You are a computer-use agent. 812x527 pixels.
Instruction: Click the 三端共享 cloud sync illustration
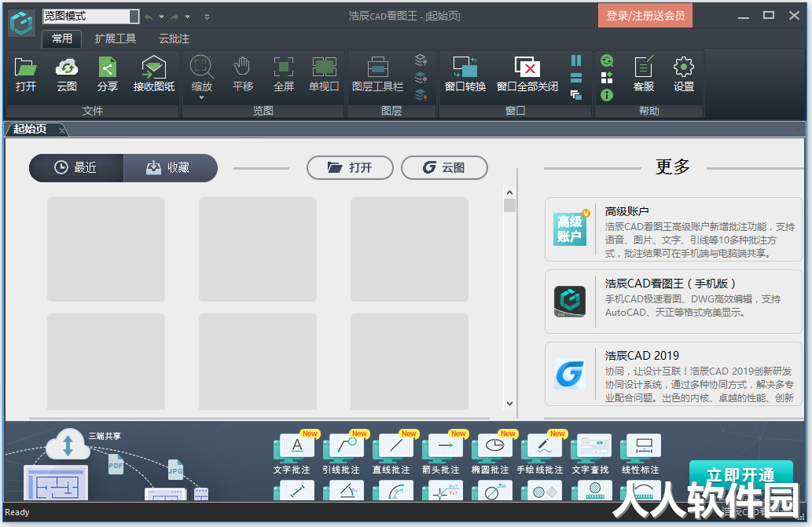point(68,445)
